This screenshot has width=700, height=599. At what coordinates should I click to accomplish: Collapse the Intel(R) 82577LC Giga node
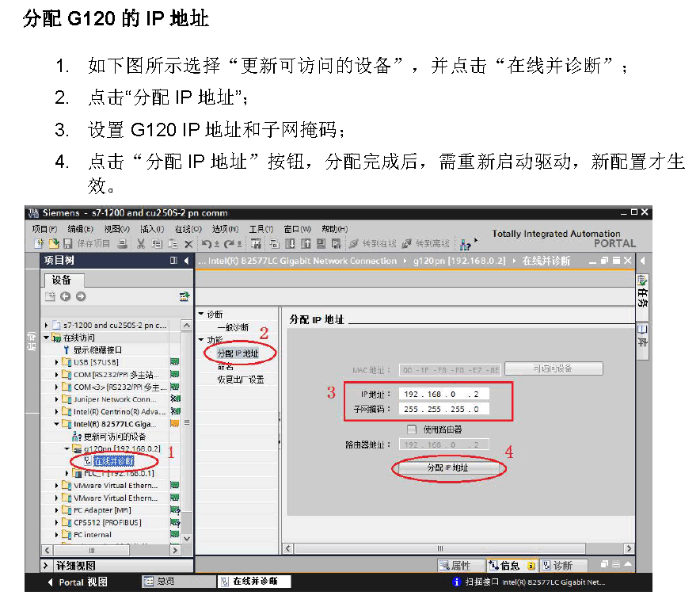[x=56, y=424]
